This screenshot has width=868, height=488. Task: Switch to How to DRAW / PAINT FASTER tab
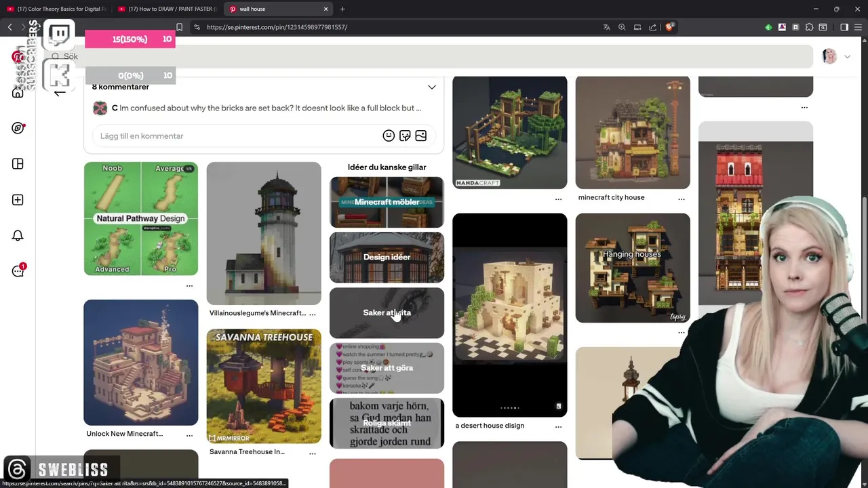click(167, 9)
